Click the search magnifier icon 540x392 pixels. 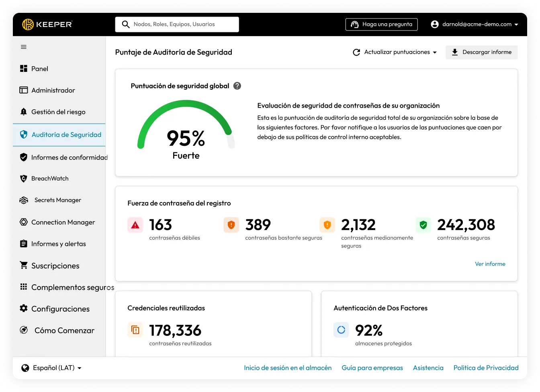tap(126, 24)
